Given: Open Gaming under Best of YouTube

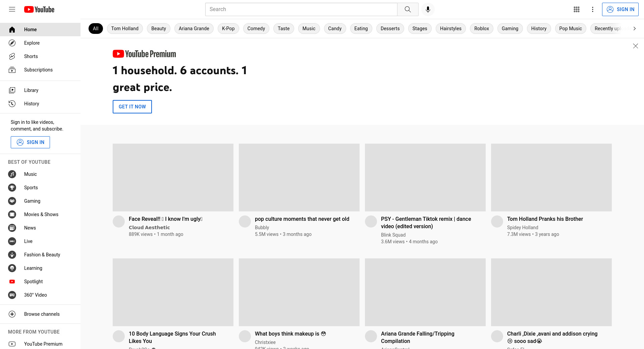Looking at the screenshot, I should (40, 201).
